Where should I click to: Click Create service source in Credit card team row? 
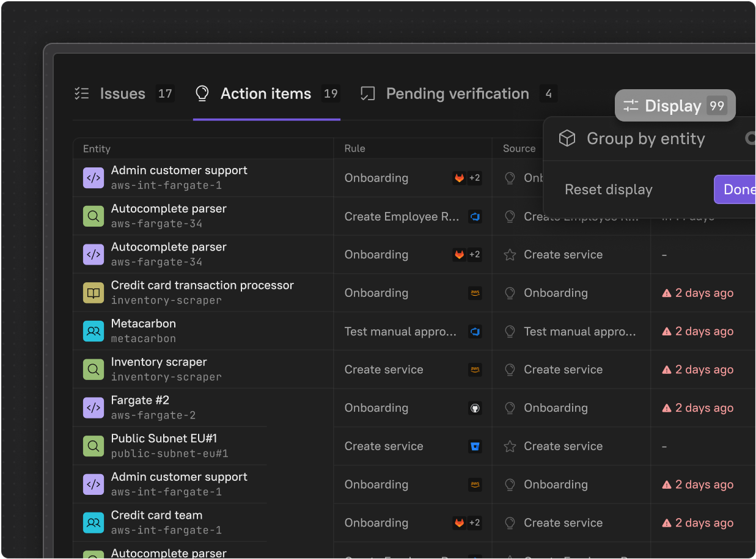pyautogui.click(x=563, y=523)
